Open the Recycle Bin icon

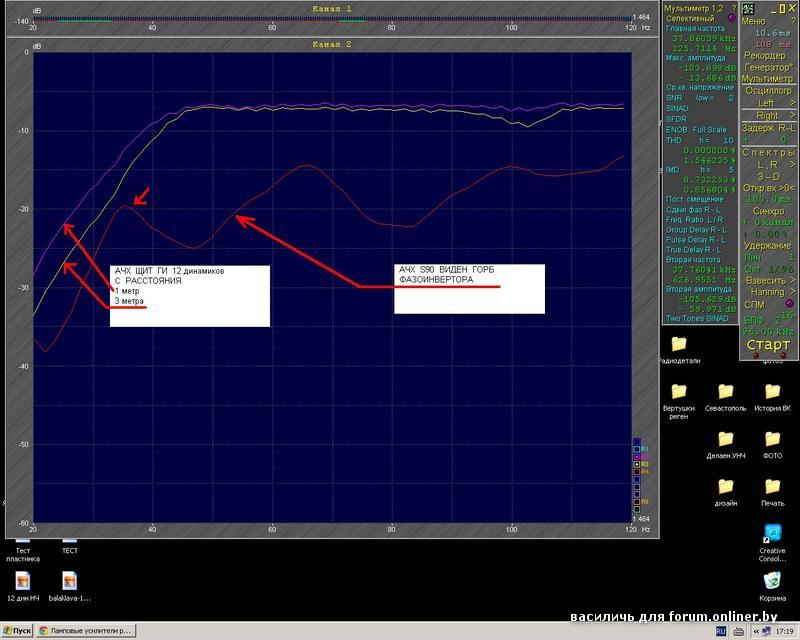772,581
